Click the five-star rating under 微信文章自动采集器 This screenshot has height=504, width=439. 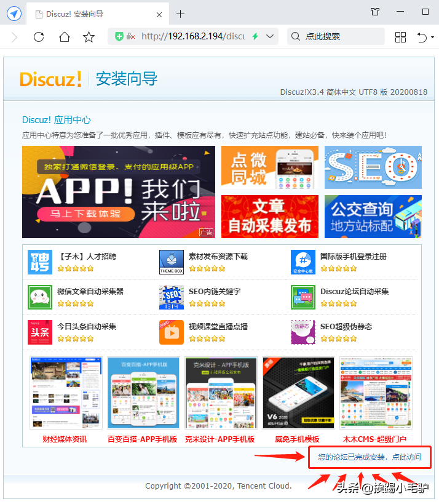(x=76, y=303)
